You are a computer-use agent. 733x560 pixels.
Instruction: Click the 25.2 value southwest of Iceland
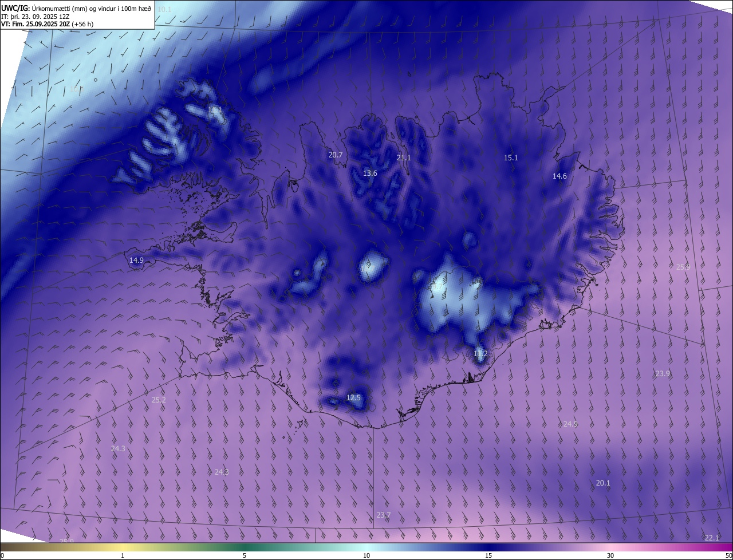coord(159,400)
